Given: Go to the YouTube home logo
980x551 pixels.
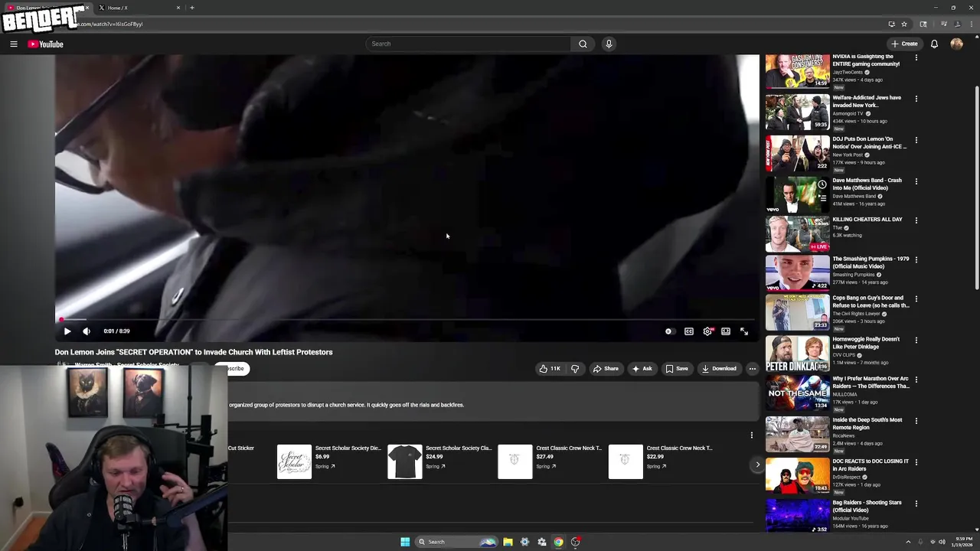Looking at the screenshot, I should pyautogui.click(x=46, y=44).
